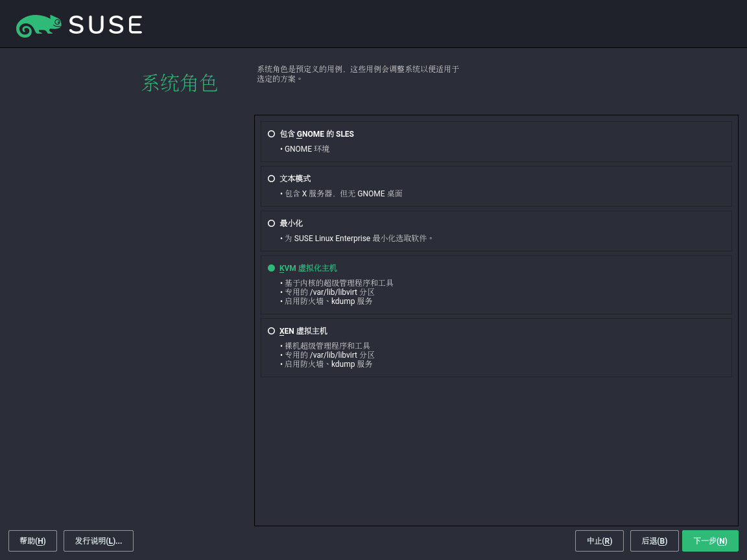Image resolution: width=747 pixels, height=560 pixels.
Task: Click 基于内核的超级管理程序和工具 description under KVM
Action: pos(338,283)
